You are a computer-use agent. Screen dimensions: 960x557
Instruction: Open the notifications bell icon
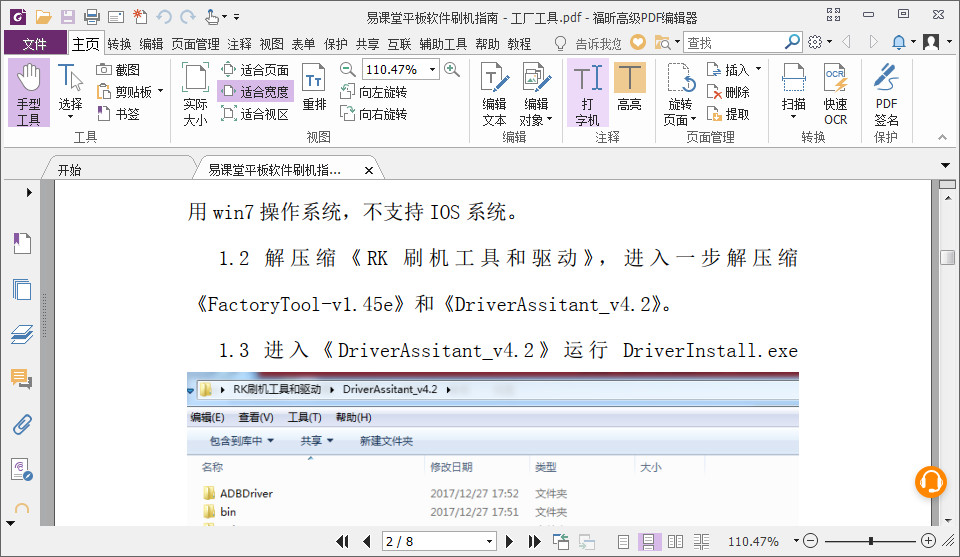(899, 42)
